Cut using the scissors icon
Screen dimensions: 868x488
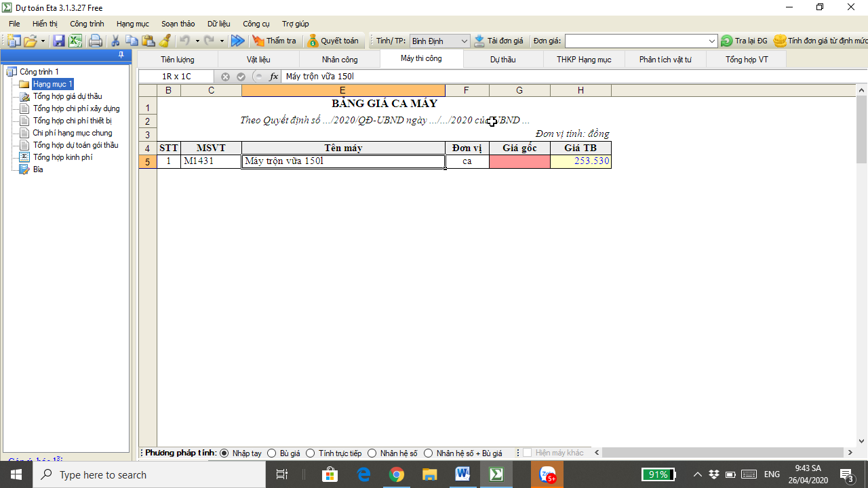pos(116,41)
